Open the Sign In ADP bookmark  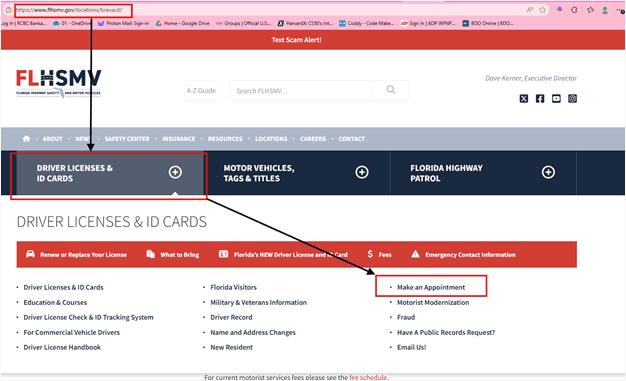(x=428, y=23)
